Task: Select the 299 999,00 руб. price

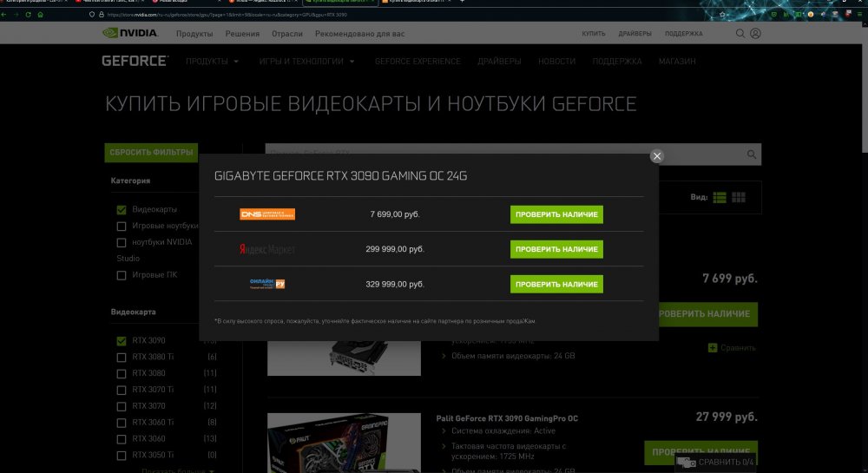Action: (x=395, y=249)
